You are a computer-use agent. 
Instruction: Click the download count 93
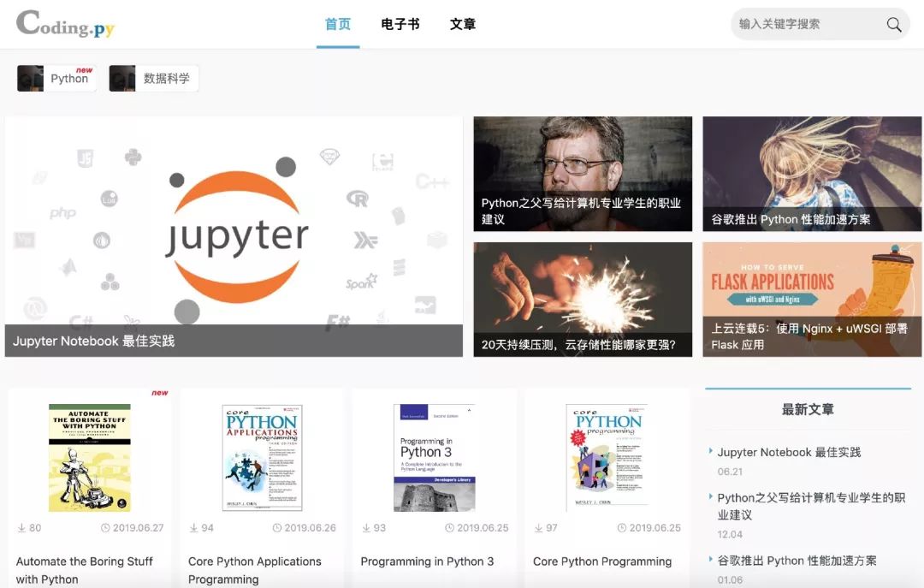(x=380, y=528)
